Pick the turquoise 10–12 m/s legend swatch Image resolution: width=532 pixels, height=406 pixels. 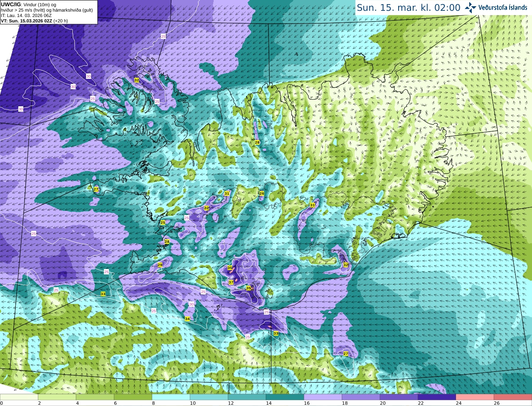pos(209,397)
